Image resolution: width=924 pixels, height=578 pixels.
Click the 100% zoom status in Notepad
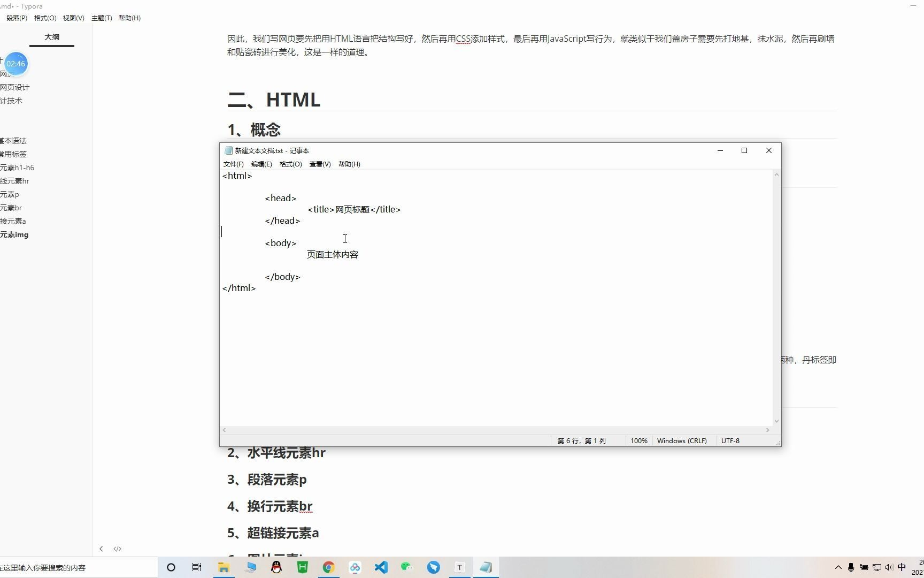click(638, 440)
